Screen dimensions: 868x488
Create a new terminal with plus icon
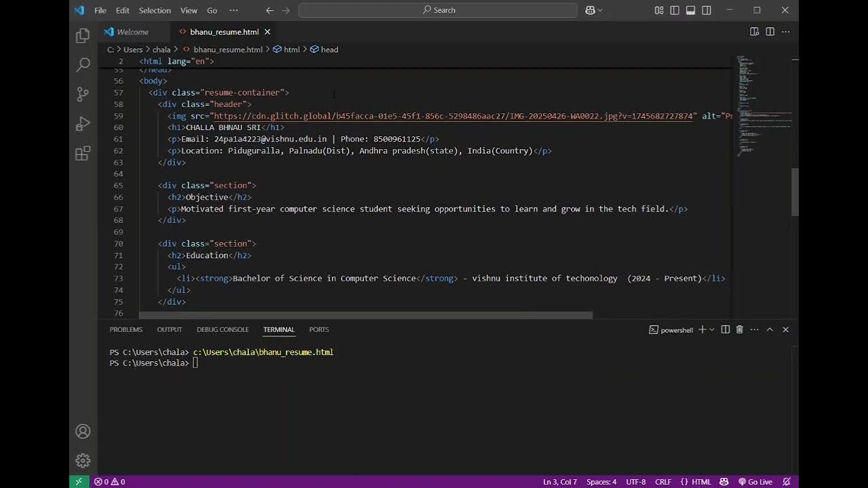(703, 329)
